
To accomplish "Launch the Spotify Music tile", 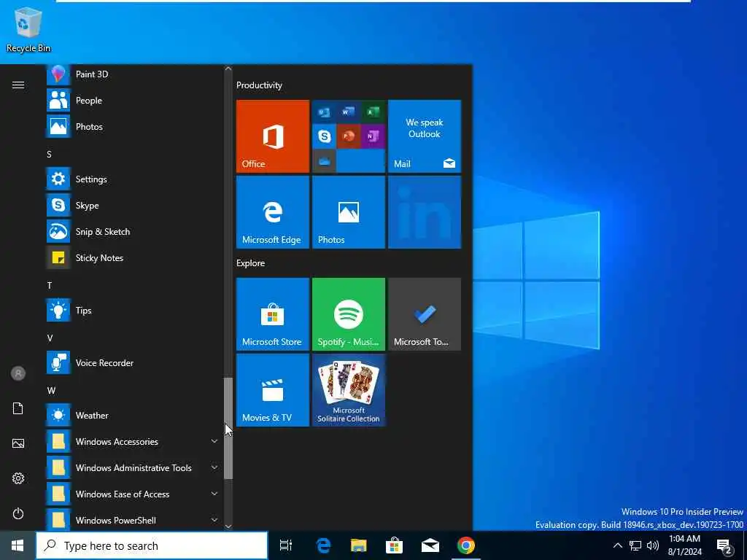I will click(x=348, y=314).
